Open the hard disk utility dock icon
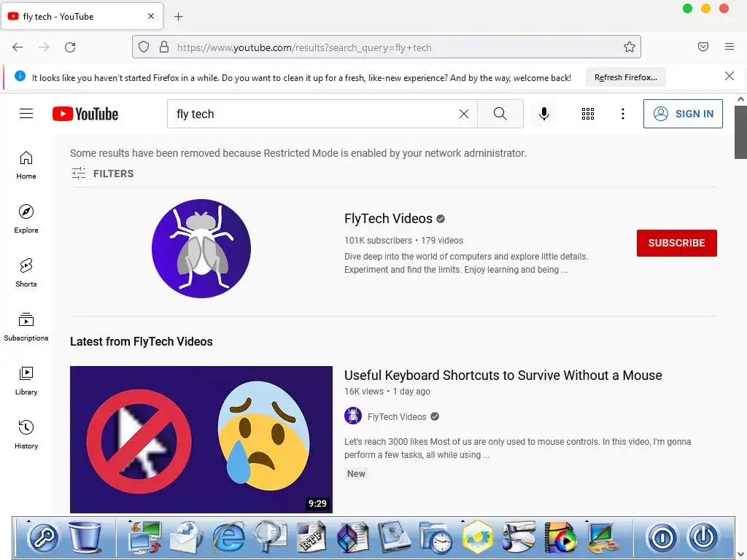747x560 pixels. click(x=394, y=538)
